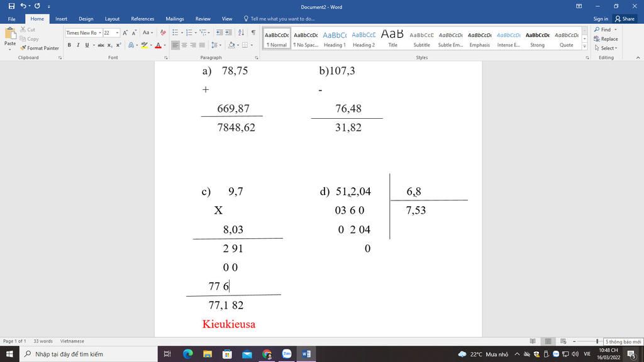Screen dimensions: 644x362
Task: Collapse the ribbon with the chevron
Action: click(x=638, y=58)
